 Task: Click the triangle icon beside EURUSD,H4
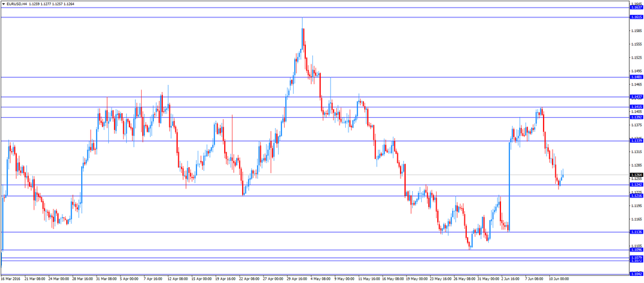[x=3, y=4]
